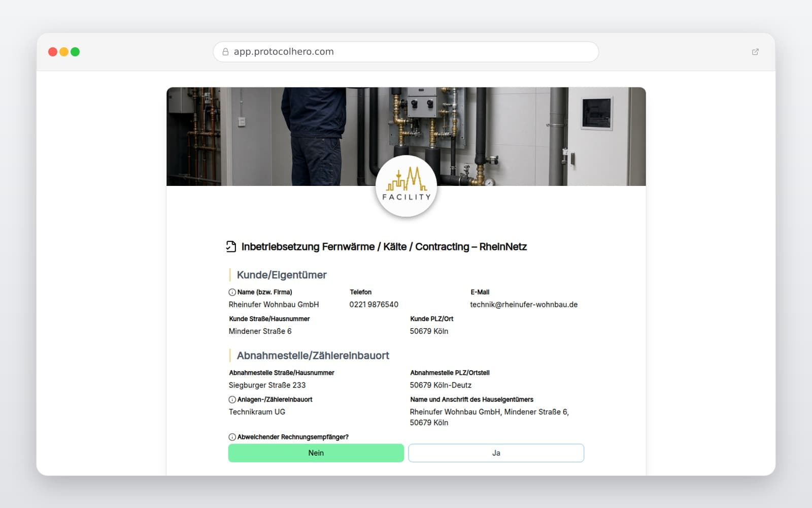Click the address bar app.protocolhero.com
Screen dimensions: 812x508
point(406,52)
